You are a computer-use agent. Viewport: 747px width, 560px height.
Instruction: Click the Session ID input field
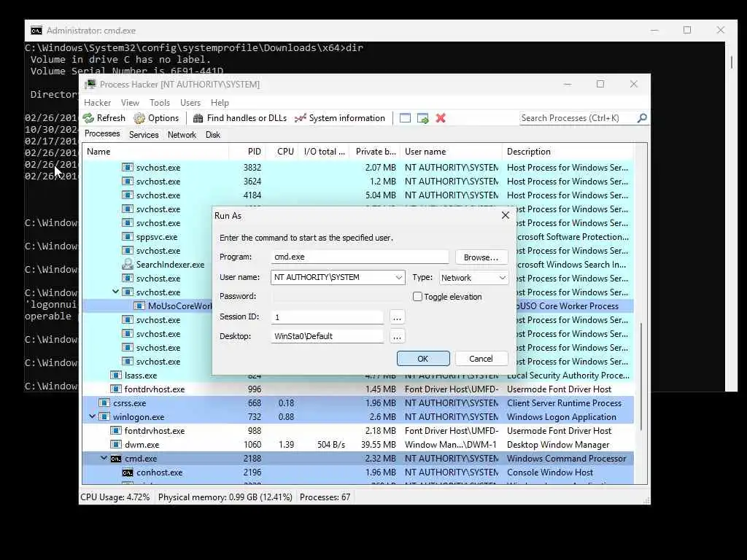click(328, 317)
